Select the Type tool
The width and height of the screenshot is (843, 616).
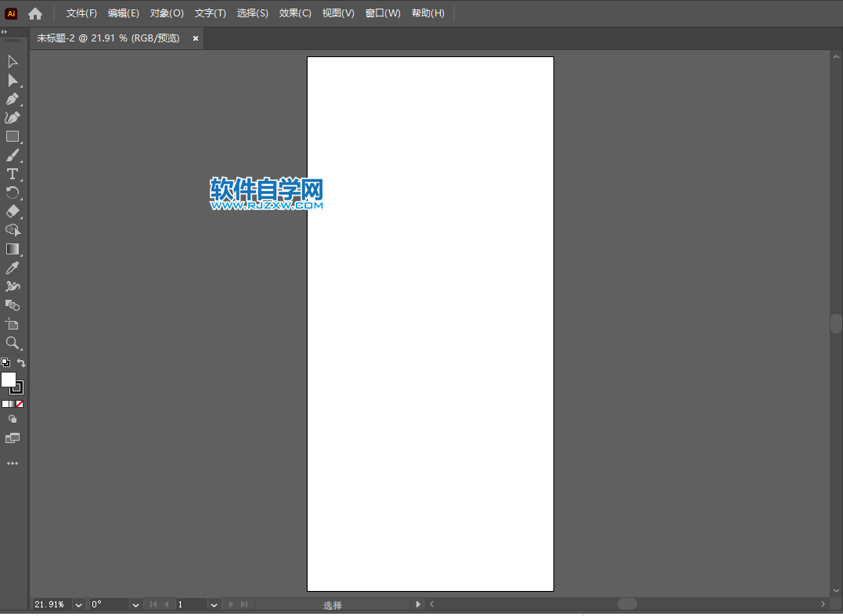coord(13,175)
